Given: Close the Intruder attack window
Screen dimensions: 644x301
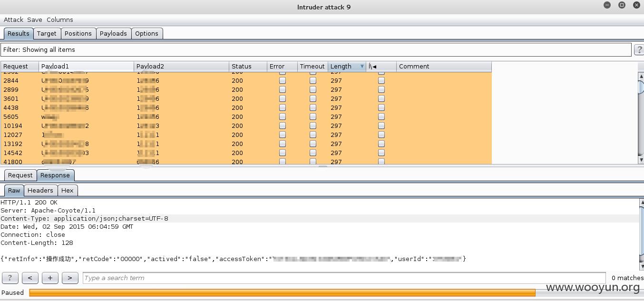Looking at the screenshot, I should (636, 5).
